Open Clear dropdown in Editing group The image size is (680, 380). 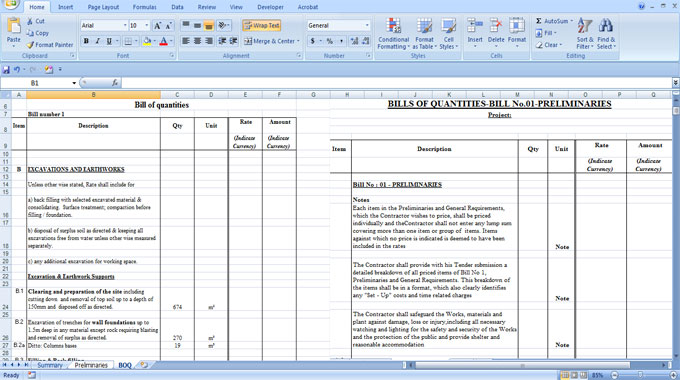pyautogui.click(x=549, y=45)
